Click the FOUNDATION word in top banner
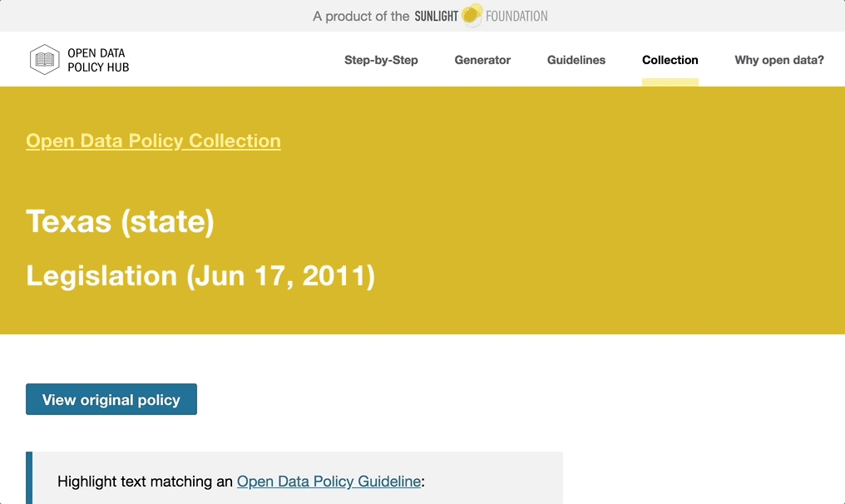This screenshot has width=845, height=504. pos(516,16)
